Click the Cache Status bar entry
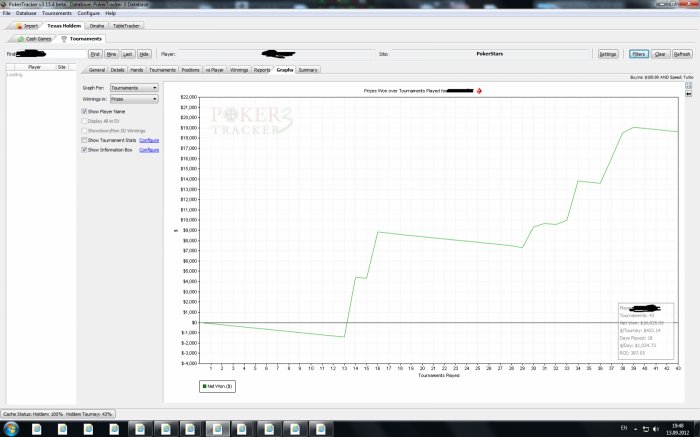The height and width of the screenshot is (437, 700). (58, 414)
